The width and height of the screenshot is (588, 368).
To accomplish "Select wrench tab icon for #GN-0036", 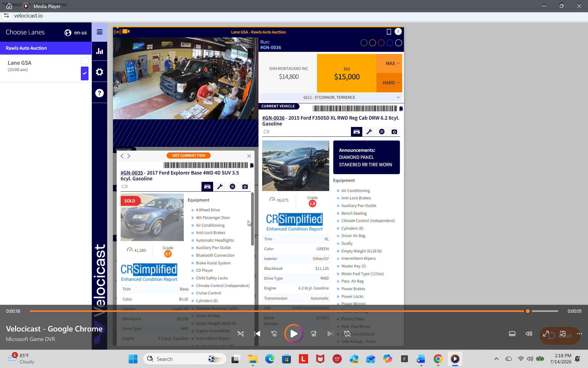I will (369, 132).
